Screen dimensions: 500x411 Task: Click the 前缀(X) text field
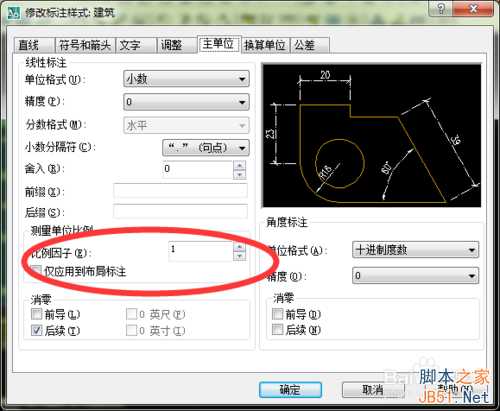[180, 191]
